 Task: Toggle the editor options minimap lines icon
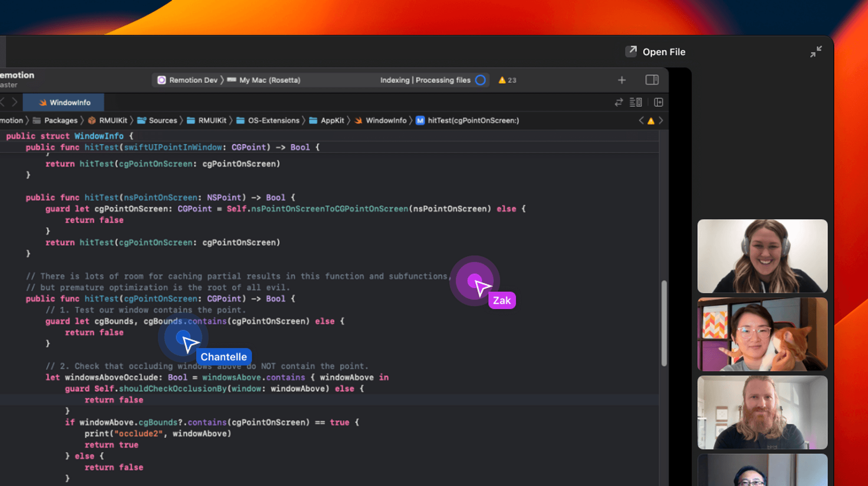636,102
